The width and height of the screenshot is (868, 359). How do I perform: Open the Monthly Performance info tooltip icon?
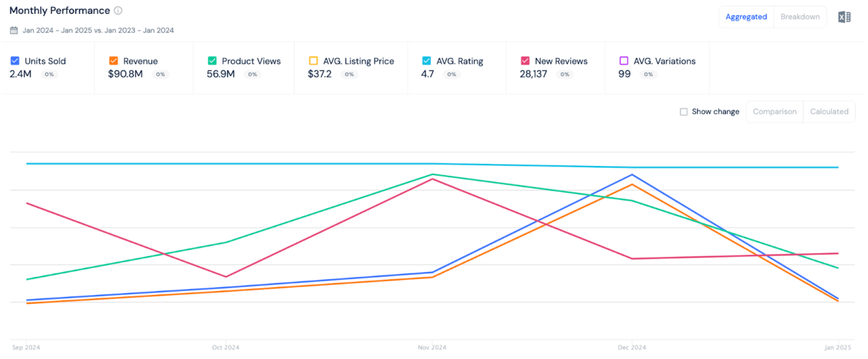pyautogui.click(x=118, y=11)
